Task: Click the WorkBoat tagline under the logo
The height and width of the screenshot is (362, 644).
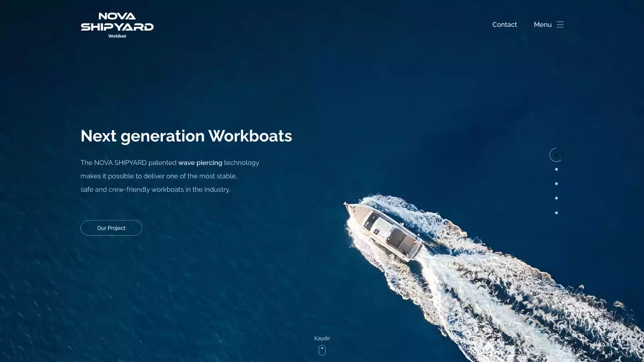Action: point(117,36)
